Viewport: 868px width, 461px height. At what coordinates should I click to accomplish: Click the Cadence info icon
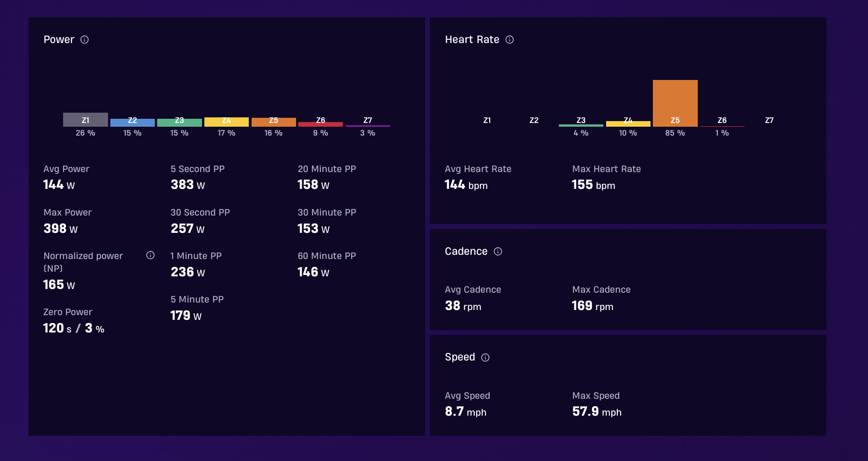coord(498,252)
